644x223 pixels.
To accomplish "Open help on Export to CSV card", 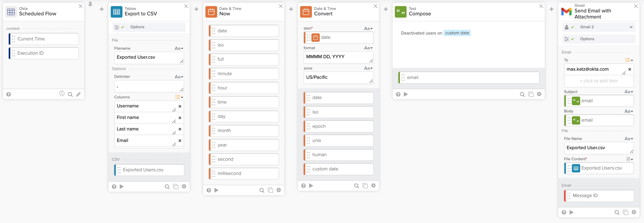I will coord(114,186).
